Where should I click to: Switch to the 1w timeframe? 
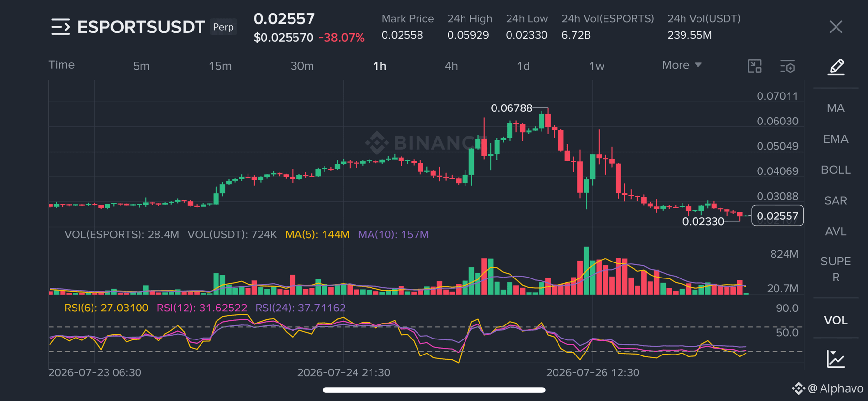click(597, 66)
